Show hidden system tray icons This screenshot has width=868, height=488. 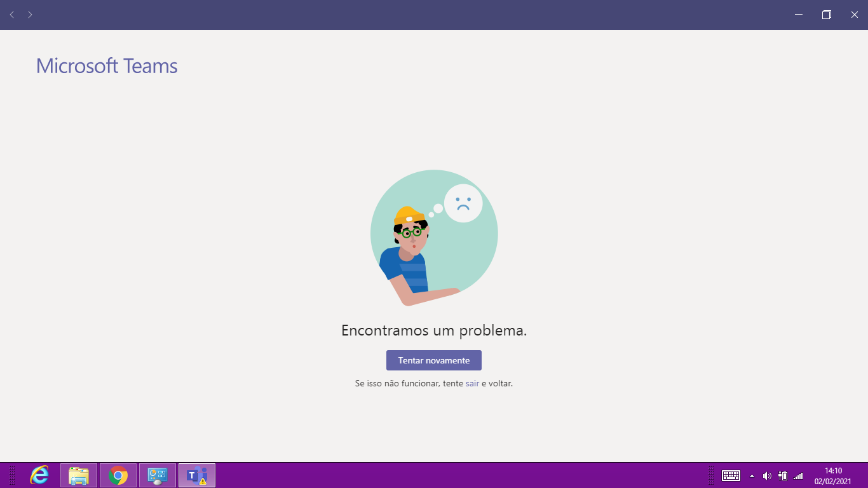click(x=752, y=475)
